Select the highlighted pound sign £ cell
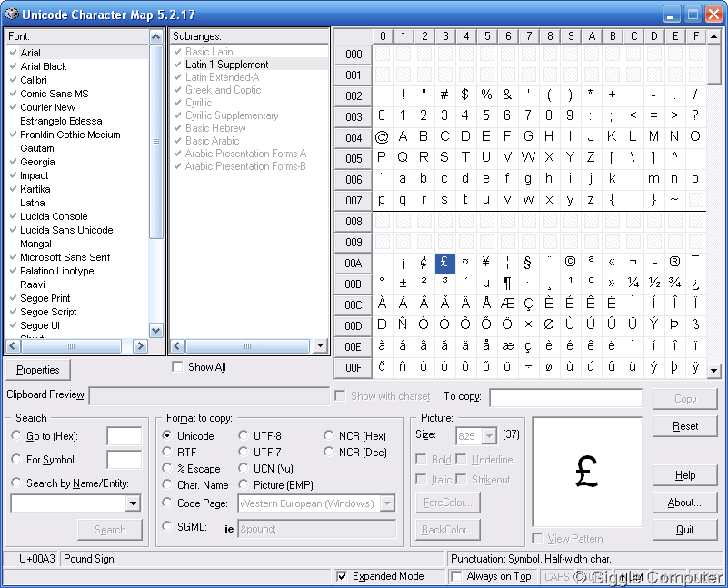The width and height of the screenshot is (728, 588). (444, 264)
